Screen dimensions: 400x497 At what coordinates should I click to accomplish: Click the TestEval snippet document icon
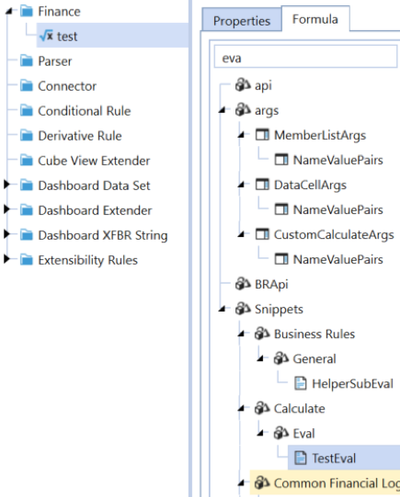coord(300,458)
